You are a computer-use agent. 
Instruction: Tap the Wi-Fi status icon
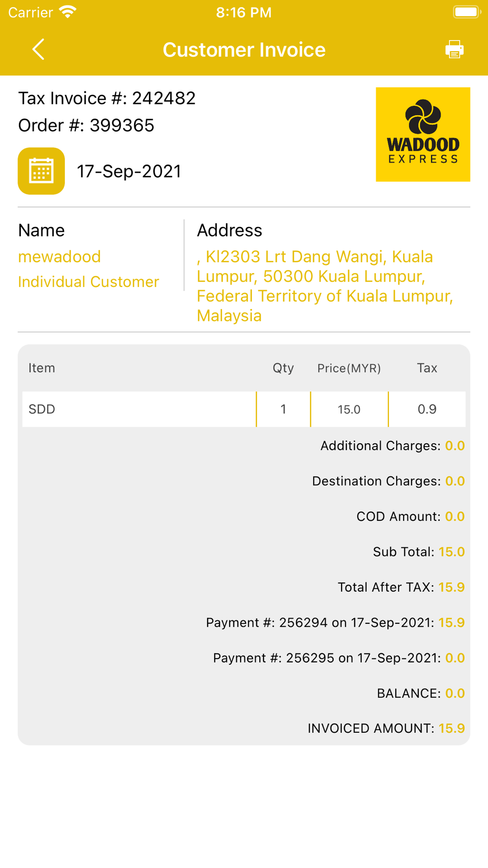pyautogui.click(x=68, y=12)
